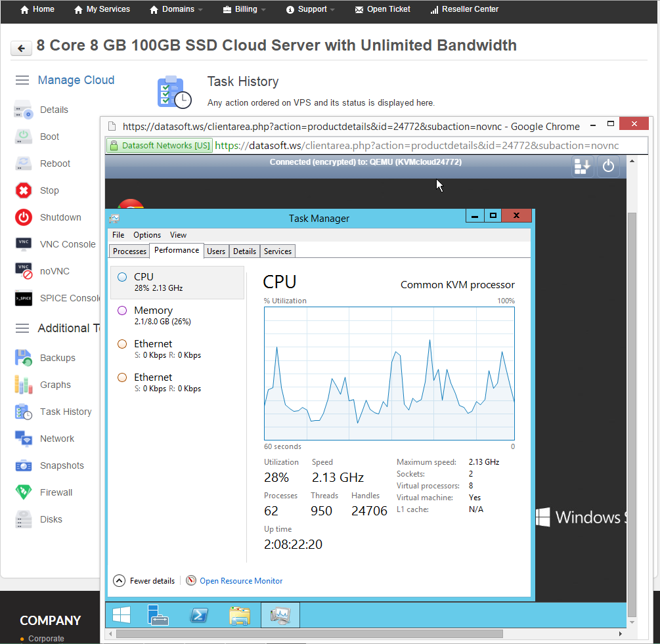
Task: Collapse Task Manager with Fewer details
Action: click(x=144, y=580)
